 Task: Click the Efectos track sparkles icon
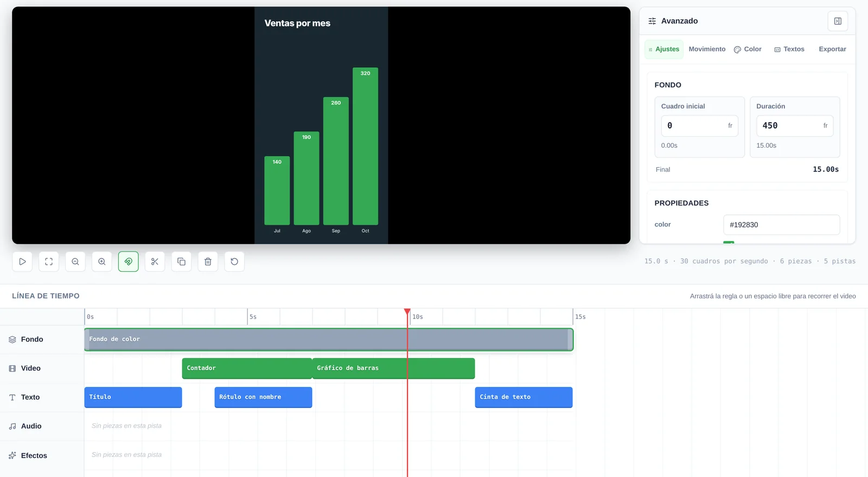pyautogui.click(x=12, y=455)
